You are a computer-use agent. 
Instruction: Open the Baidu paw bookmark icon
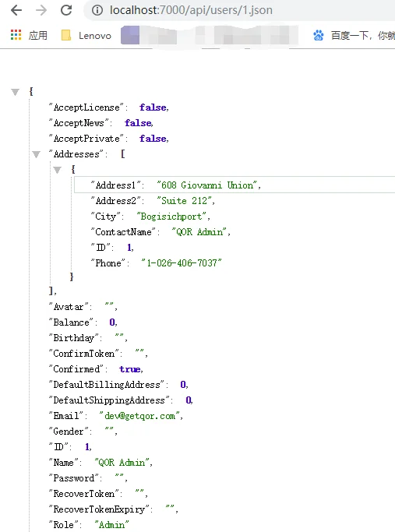pyautogui.click(x=319, y=35)
